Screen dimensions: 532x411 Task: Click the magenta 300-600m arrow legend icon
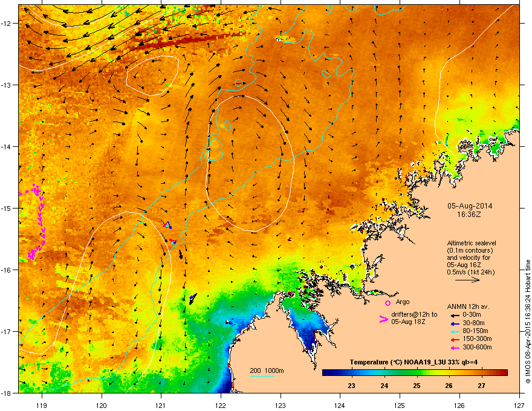pyautogui.click(x=455, y=348)
